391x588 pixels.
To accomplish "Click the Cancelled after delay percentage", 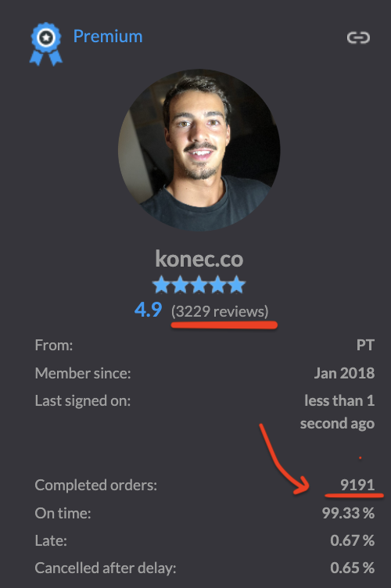I will [x=353, y=568].
